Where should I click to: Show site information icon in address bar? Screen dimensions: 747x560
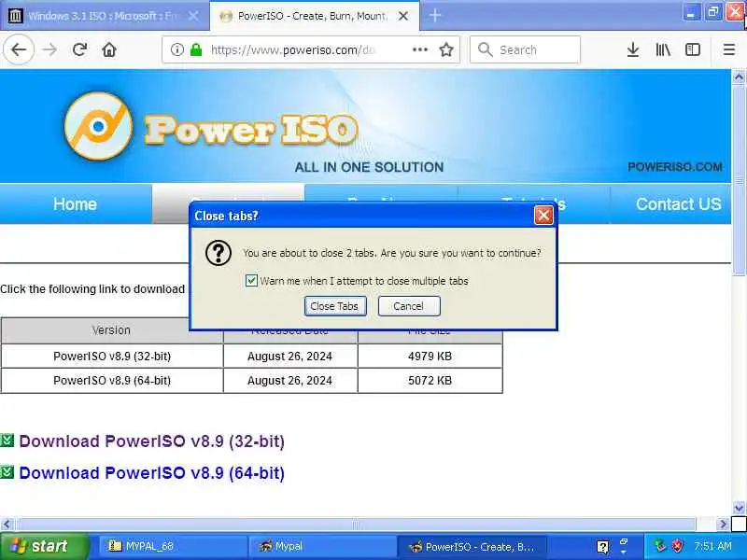(176, 49)
